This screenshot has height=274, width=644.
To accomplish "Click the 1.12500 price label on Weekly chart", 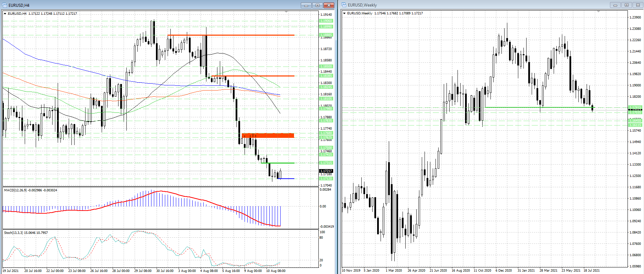I will pos(635,176).
